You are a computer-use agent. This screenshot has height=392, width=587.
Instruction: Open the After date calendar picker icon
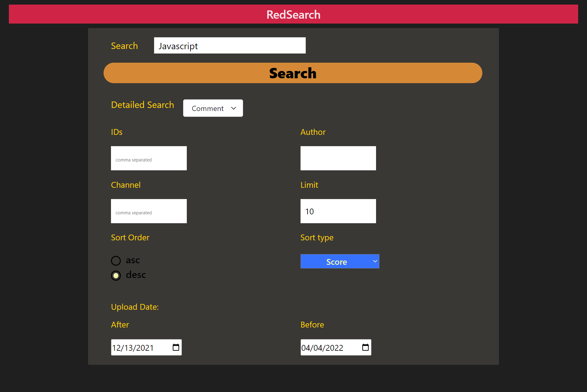pyautogui.click(x=176, y=347)
